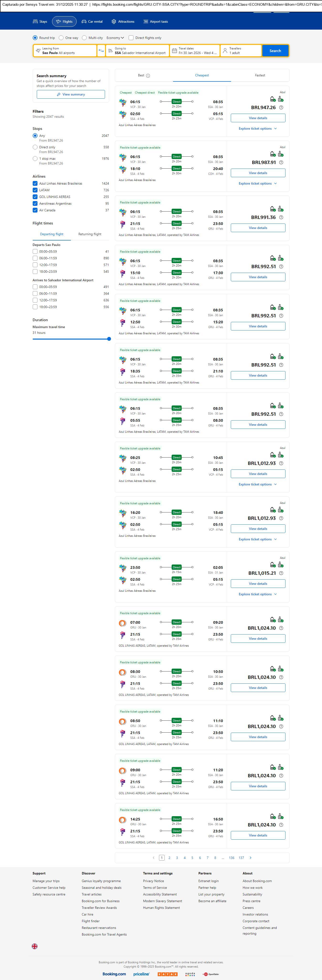Viewport: 322px width, 980px height.
Task: Click the Attractions icon in top navigation
Action: [x=114, y=22]
